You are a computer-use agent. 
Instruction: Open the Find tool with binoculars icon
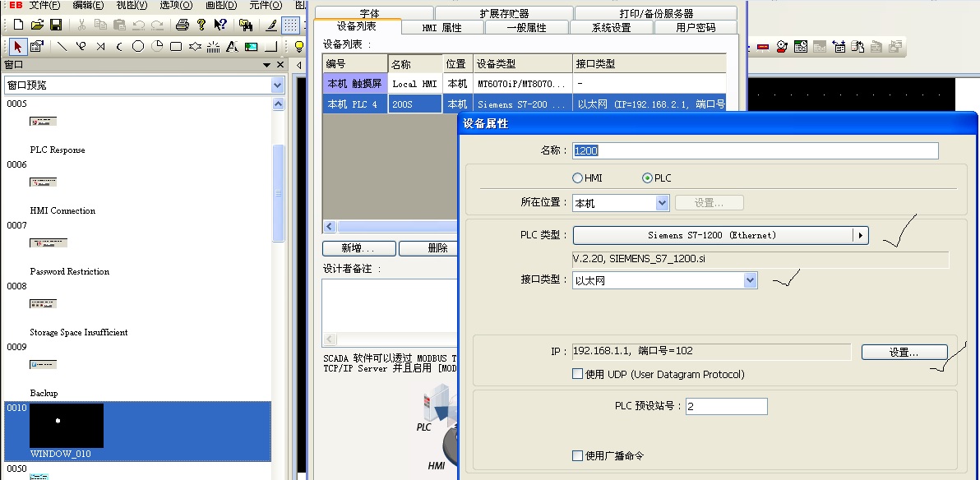(247, 25)
